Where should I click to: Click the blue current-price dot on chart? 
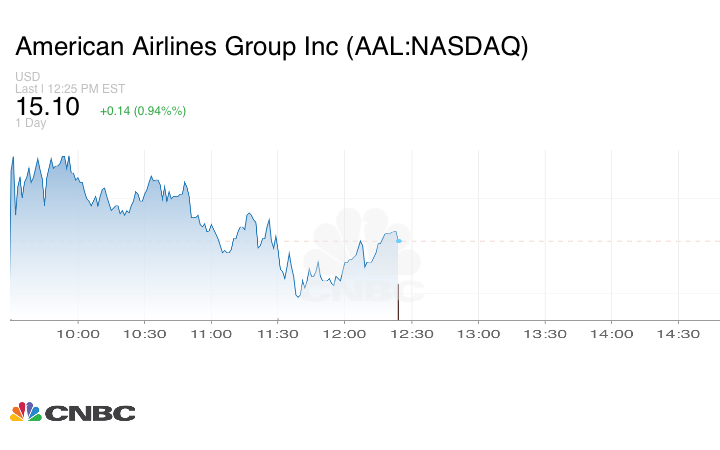point(399,241)
